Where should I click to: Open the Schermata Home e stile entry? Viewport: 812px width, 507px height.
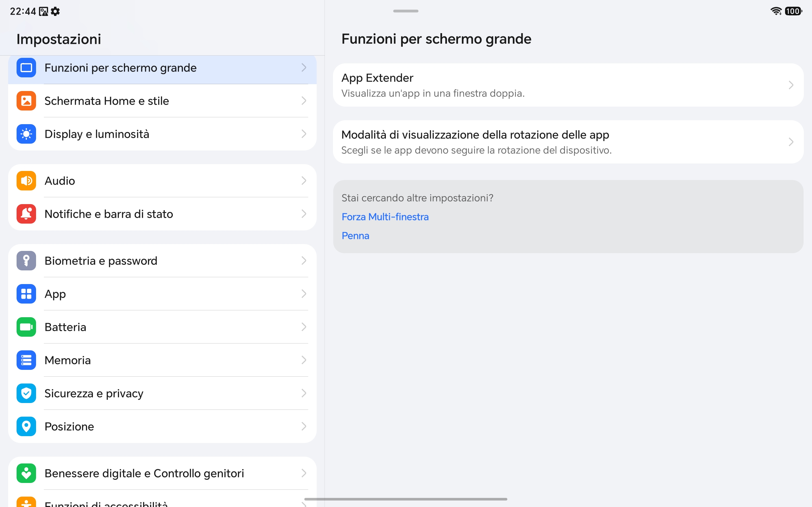point(162,101)
